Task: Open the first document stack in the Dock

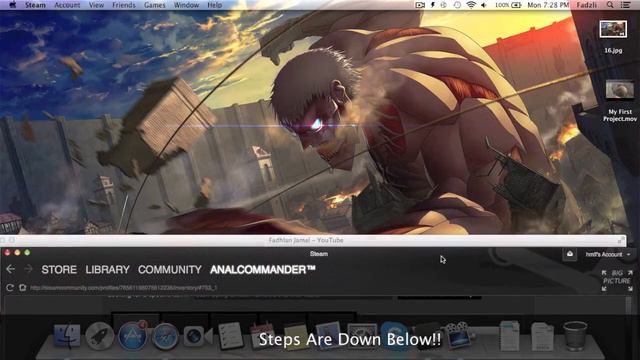Action: (509, 336)
